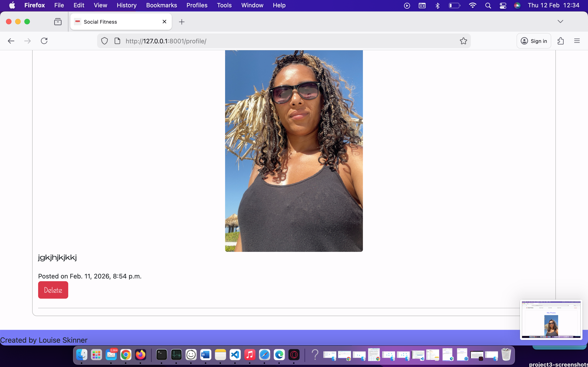Open Mail showing 2,564 unread messages
Viewport: 588px width, 367px height.
pos(111,355)
